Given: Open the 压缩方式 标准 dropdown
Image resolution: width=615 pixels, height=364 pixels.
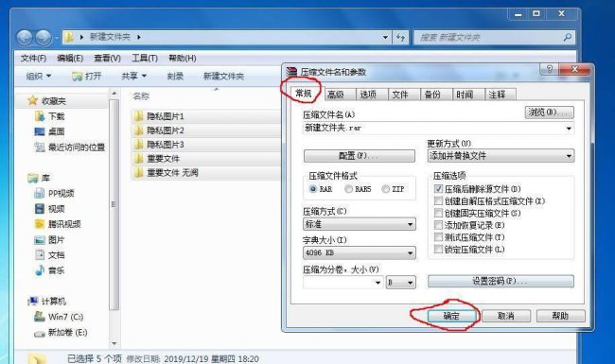Looking at the screenshot, I should click(360, 224).
